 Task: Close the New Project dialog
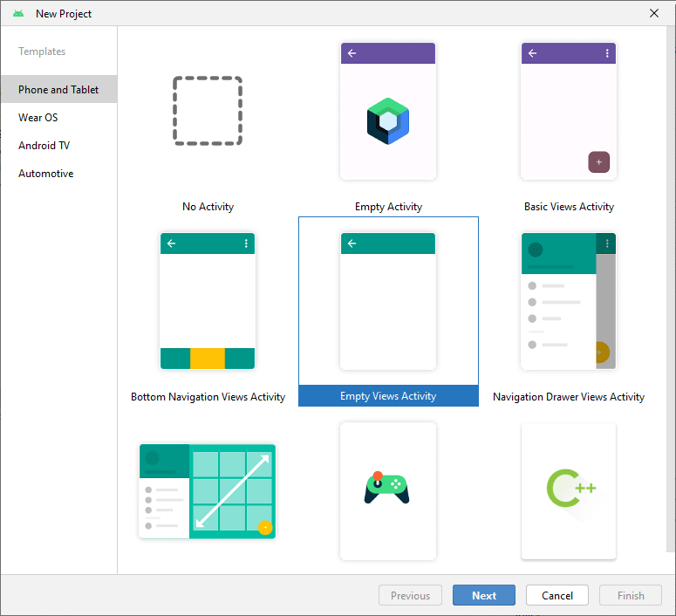(654, 13)
